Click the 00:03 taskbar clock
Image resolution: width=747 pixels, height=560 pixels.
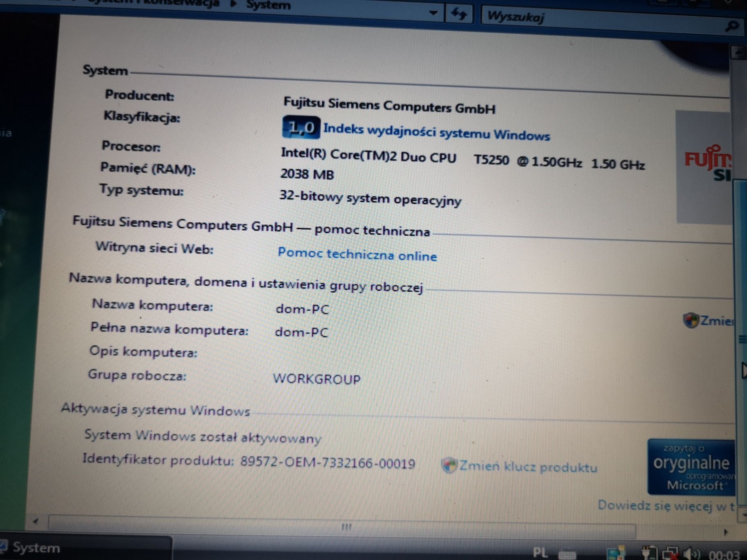(x=724, y=555)
